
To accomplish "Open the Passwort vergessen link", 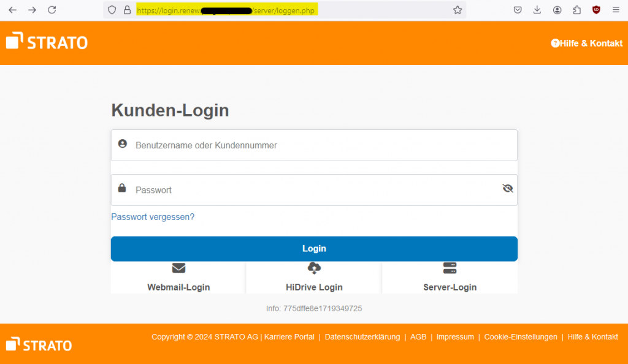I will tap(152, 217).
